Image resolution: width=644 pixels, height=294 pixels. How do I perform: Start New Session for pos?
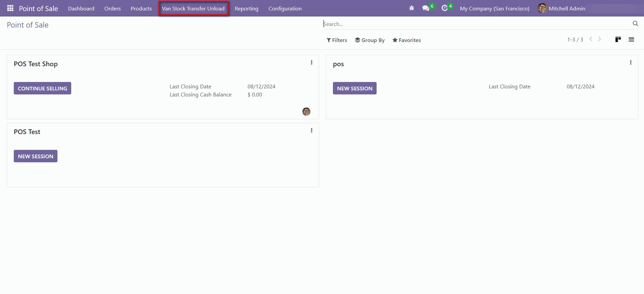point(354,88)
